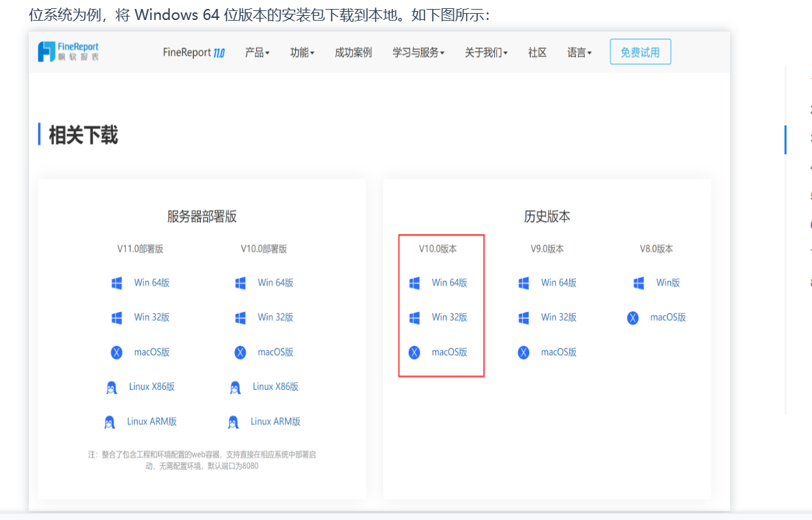812x520 pixels.
Task: Select the V10.0版本 column label
Action: tap(438, 249)
